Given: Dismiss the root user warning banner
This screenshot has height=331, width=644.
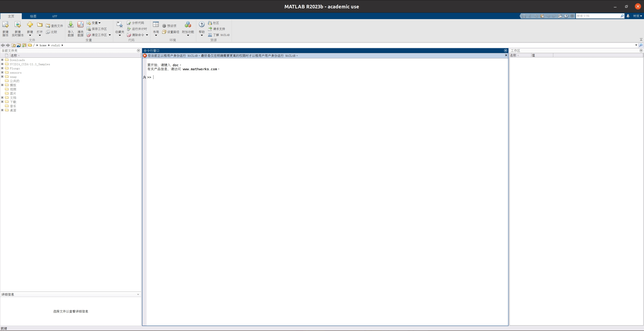Looking at the screenshot, I should [506, 55].
